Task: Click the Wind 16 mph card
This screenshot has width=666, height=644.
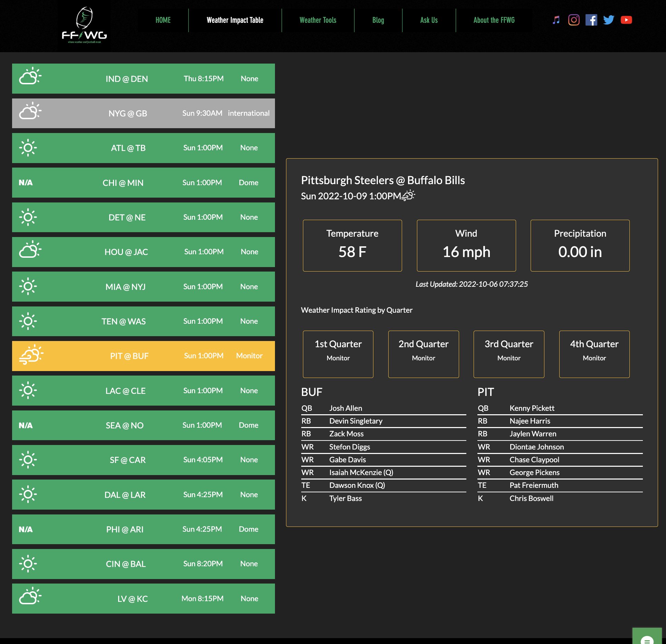Action: (466, 246)
